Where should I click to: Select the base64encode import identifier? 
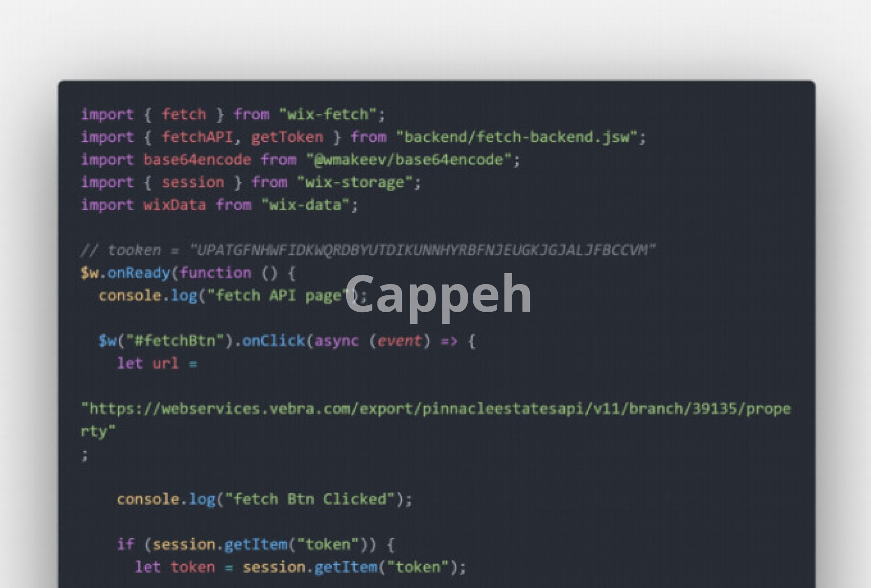tap(197, 159)
